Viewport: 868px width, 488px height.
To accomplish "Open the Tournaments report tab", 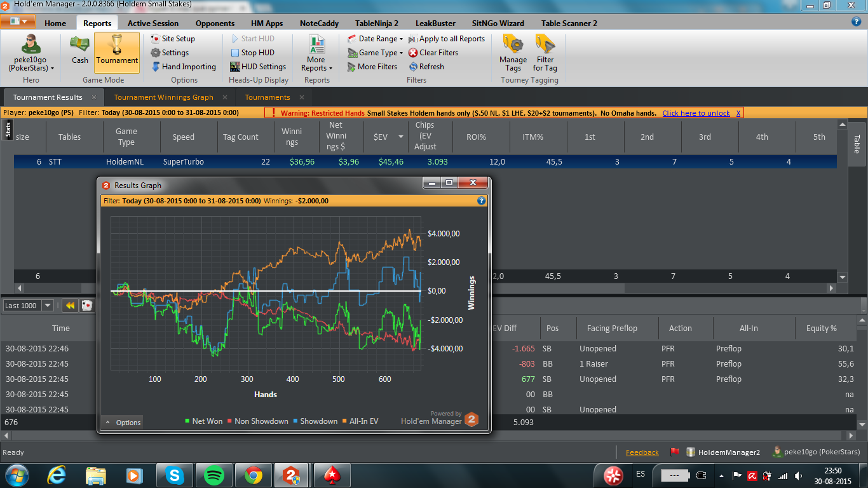I will pos(268,97).
